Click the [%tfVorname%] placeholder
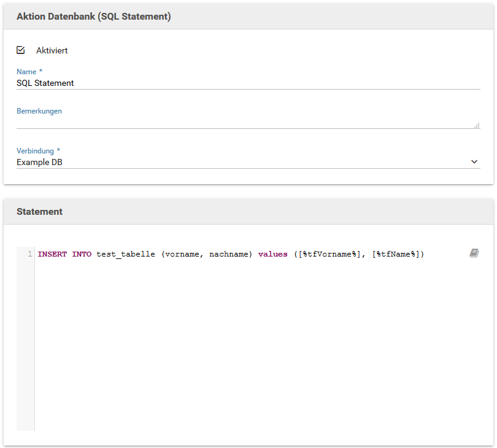Viewport: 497px width, 448px height. 329,254
